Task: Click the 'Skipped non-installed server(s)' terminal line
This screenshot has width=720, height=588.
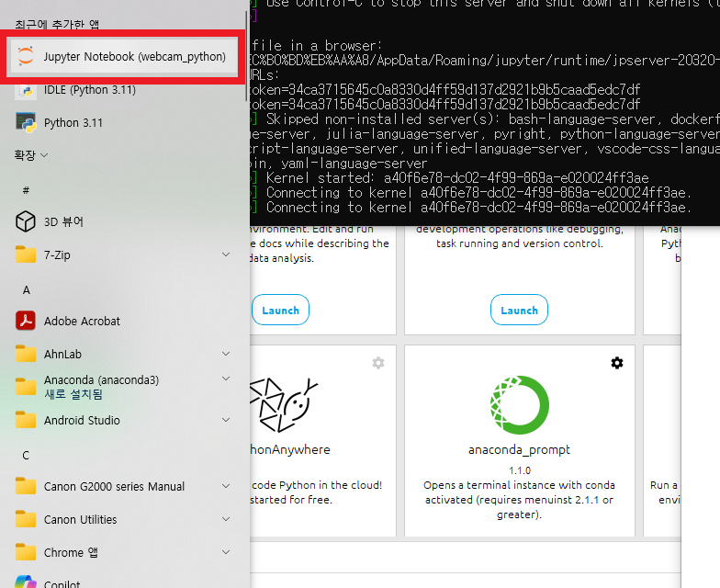Action: click(x=492, y=119)
